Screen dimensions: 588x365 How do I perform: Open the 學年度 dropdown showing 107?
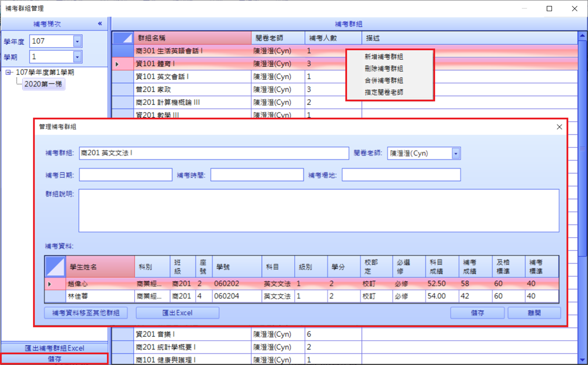[77, 42]
